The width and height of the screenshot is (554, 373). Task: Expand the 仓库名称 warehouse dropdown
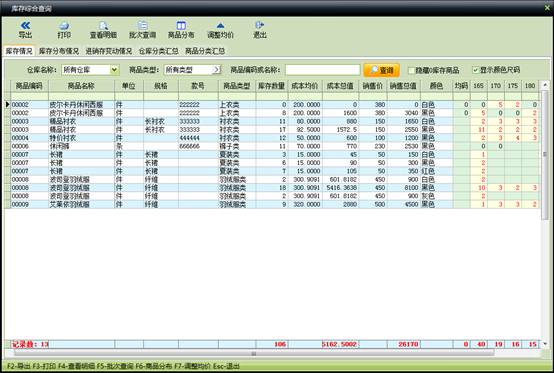pos(114,70)
